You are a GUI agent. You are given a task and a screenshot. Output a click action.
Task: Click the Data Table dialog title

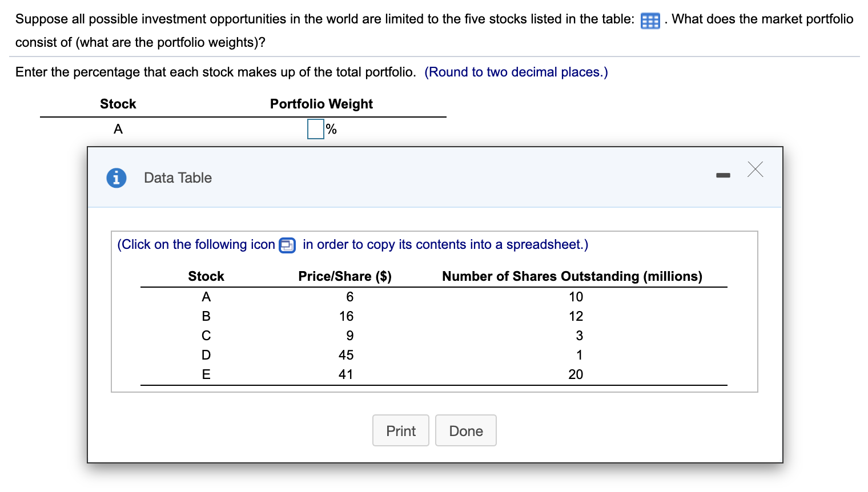point(178,178)
